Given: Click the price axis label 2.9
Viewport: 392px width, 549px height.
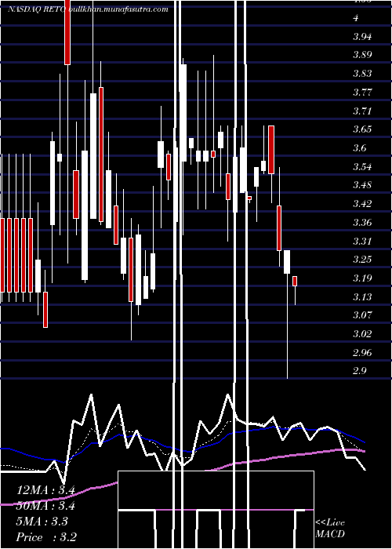Looking at the screenshot, I should pos(360,370).
